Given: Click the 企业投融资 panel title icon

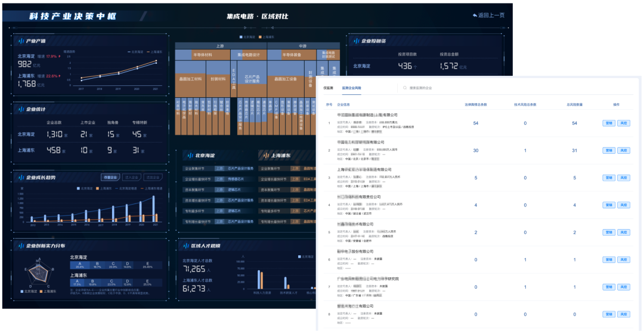Looking at the screenshot, I should coord(356,41).
